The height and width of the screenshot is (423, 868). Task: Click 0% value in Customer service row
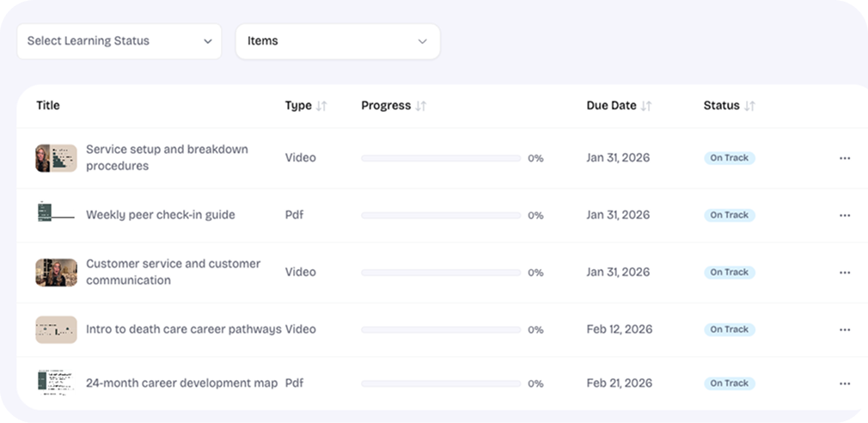[536, 273]
